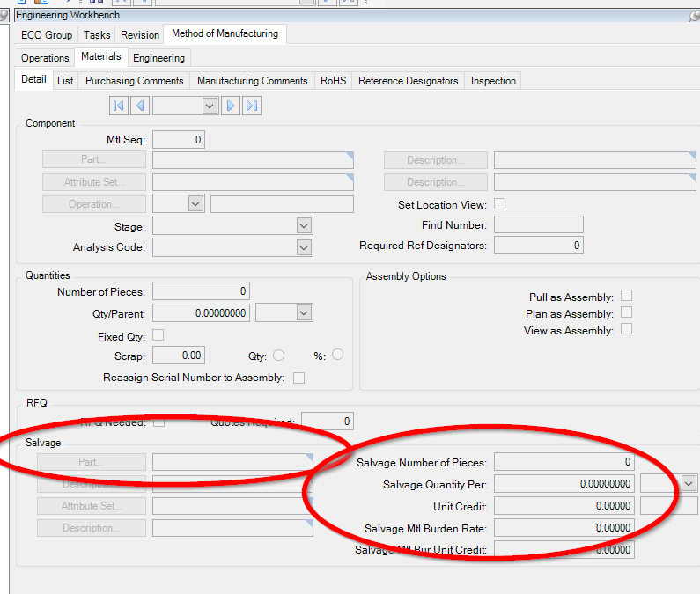The width and height of the screenshot is (700, 594).
Task: Click the Component Attribute Set... button
Action: [x=94, y=182]
